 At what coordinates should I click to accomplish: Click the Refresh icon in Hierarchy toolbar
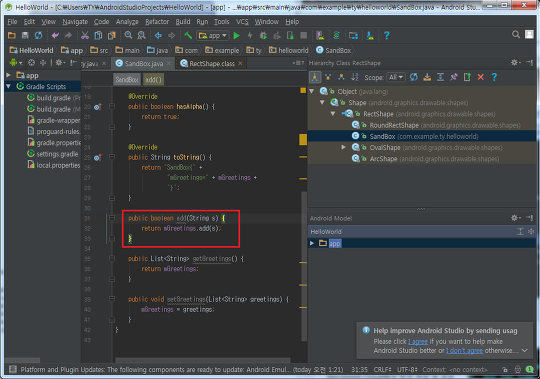click(x=414, y=77)
